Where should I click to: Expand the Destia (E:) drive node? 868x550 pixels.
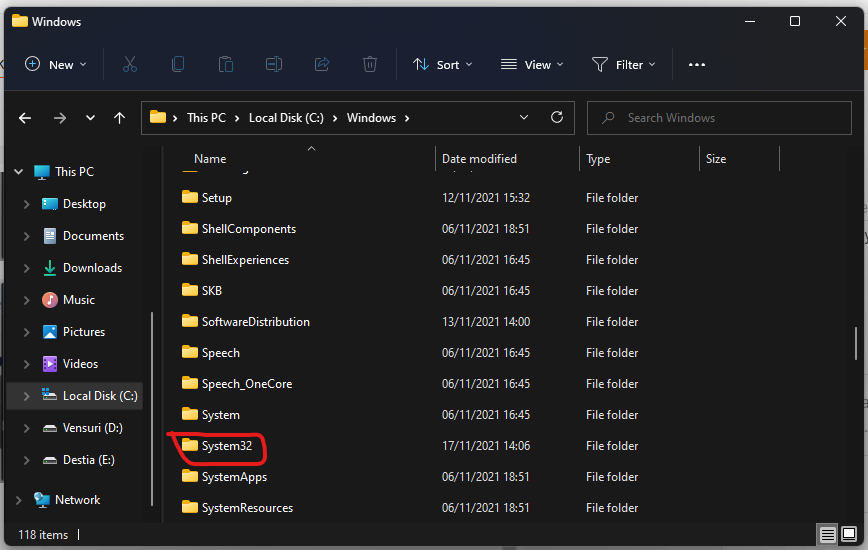pos(26,460)
